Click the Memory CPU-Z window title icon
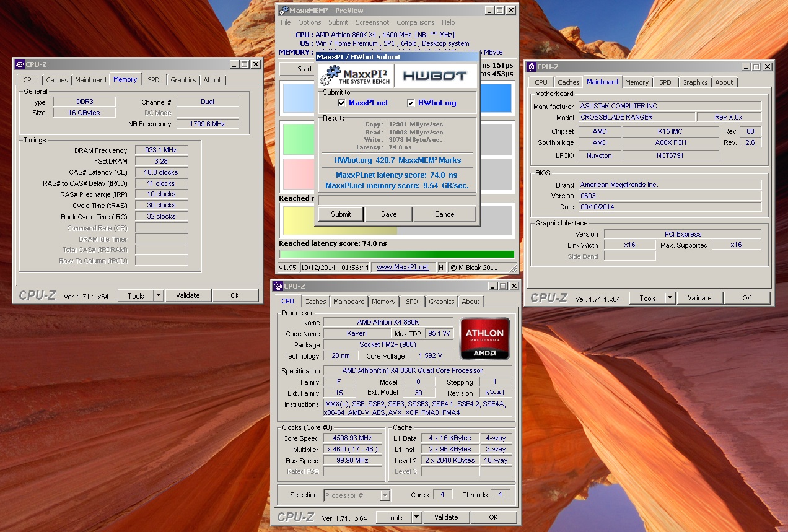Viewport: 788px width, 532px height. coord(19,64)
